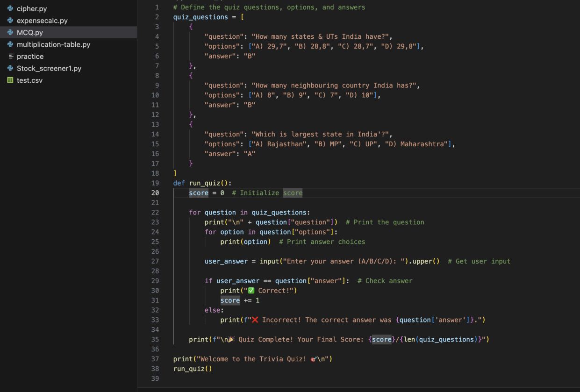The image size is (580, 392).
Task: Open the test.csv file
Action: coord(30,80)
